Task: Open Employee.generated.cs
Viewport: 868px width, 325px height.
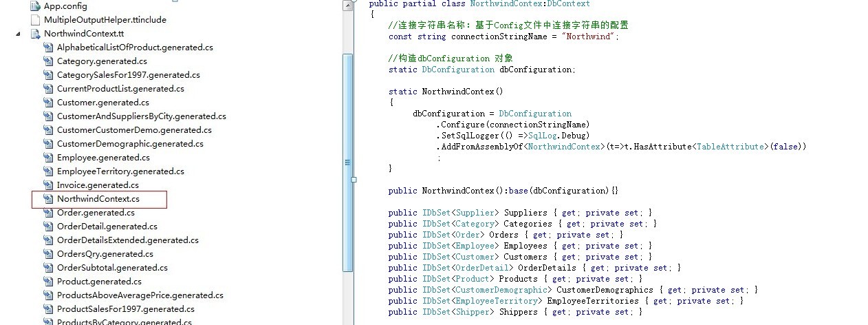Action: (103, 158)
